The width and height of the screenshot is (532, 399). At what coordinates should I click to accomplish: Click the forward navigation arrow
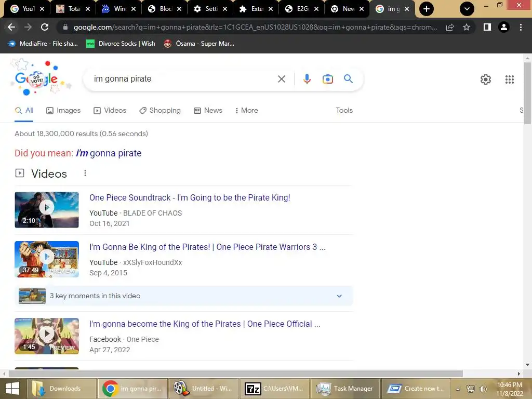(x=28, y=27)
